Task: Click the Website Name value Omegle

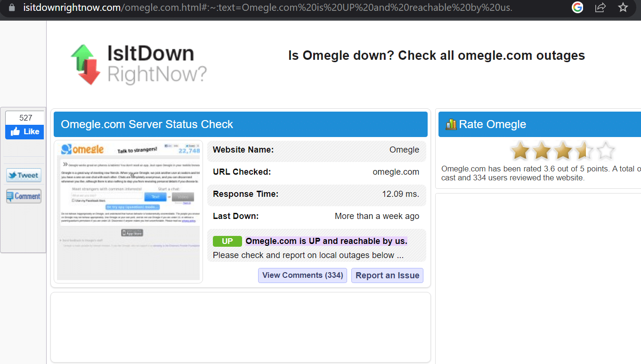Action: (x=404, y=150)
